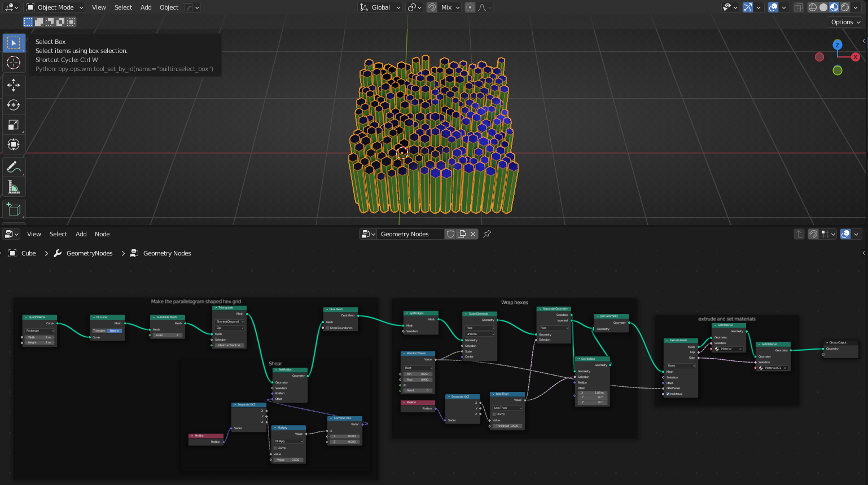Adjust Max 0.900 field in Random Value node

(x=418, y=380)
